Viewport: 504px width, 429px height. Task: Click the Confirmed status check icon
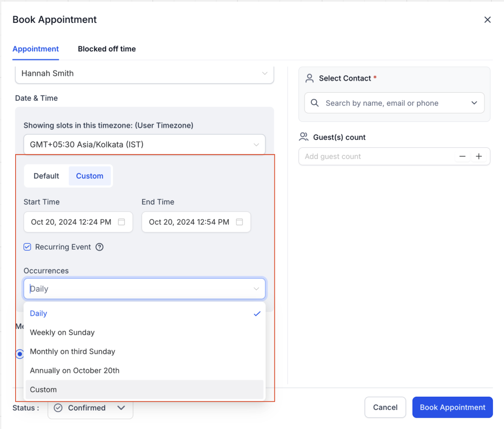[x=58, y=408]
